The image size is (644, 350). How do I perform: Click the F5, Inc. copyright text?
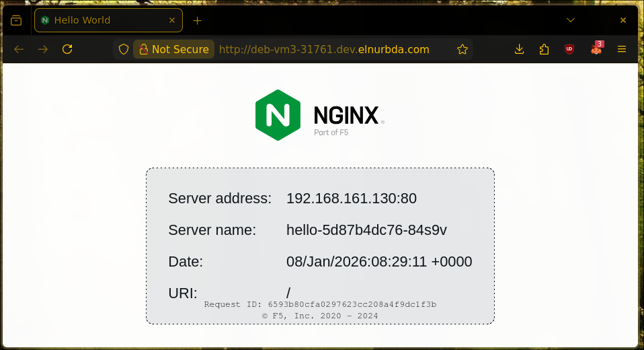click(320, 316)
